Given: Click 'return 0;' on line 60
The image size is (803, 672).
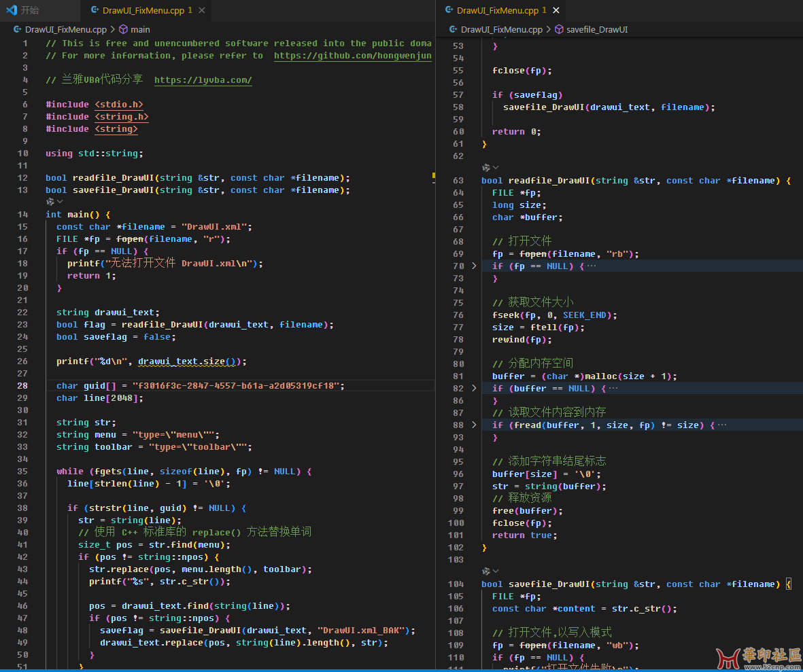Looking at the screenshot, I should coord(516,132).
